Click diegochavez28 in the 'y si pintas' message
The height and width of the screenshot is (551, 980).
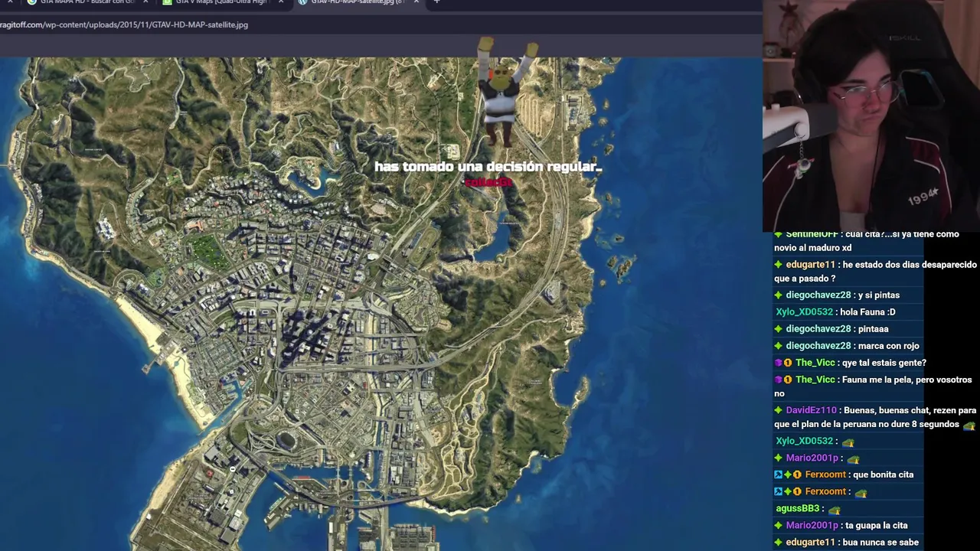[x=818, y=295]
